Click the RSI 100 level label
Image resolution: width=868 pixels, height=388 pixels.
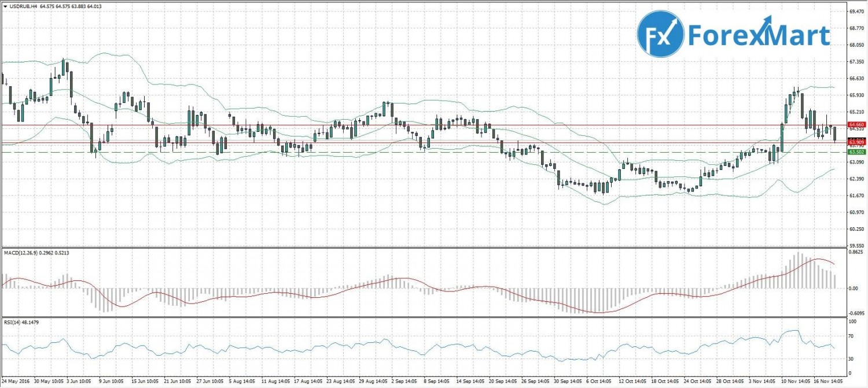(x=852, y=320)
